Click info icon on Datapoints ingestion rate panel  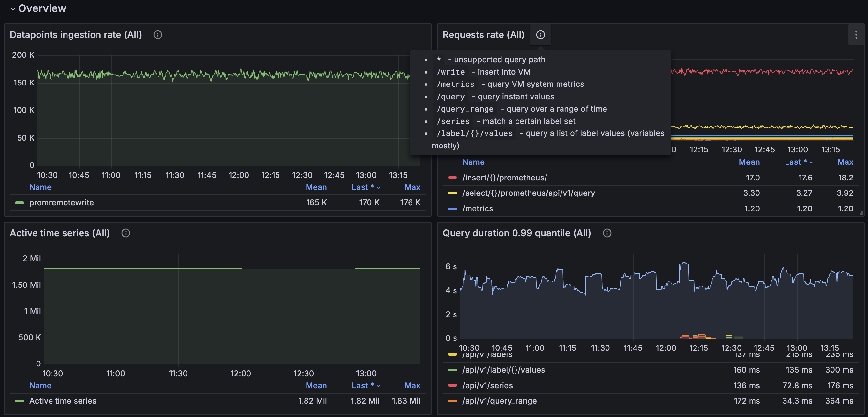158,35
